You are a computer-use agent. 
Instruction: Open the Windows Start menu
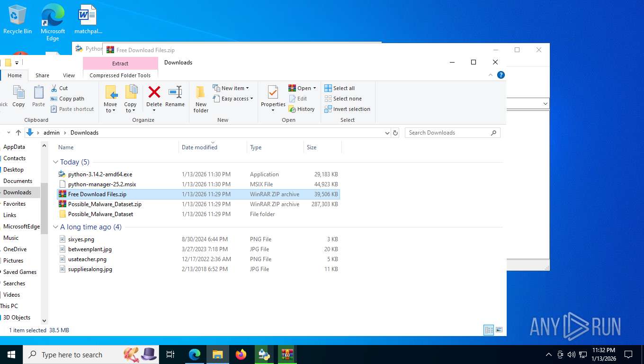pyautogui.click(x=11, y=355)
